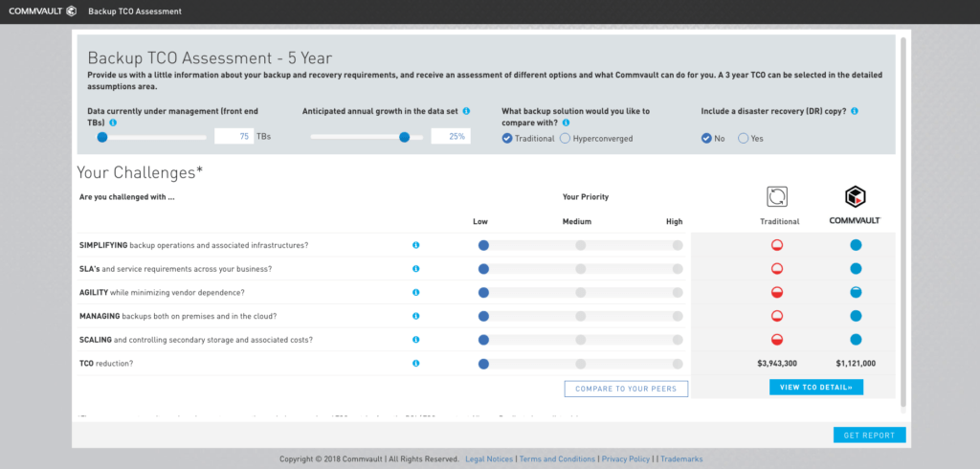
Task: Set MANAGING priority to Medium
Action: [581, 316]
